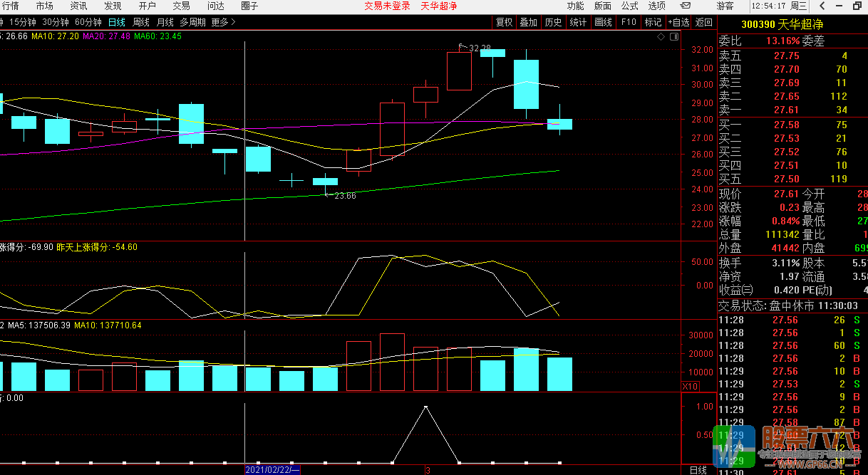Toggle 复权 price adjustment

click(x=504, y=22)
